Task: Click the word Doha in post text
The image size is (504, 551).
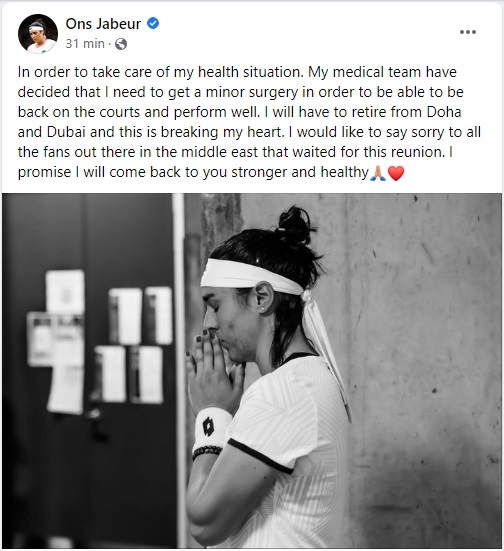Action: tap(444, 112)
